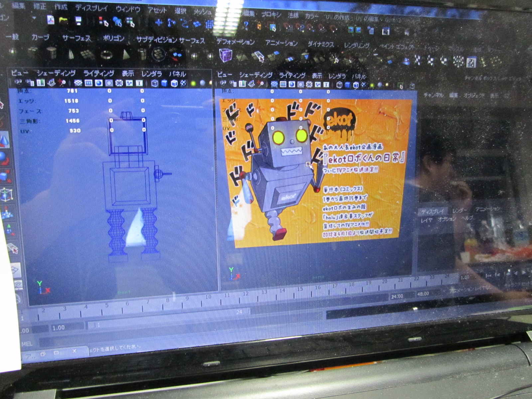Click the purple wireframe cube shelf icon
The image size is (532, 399).
225,55
